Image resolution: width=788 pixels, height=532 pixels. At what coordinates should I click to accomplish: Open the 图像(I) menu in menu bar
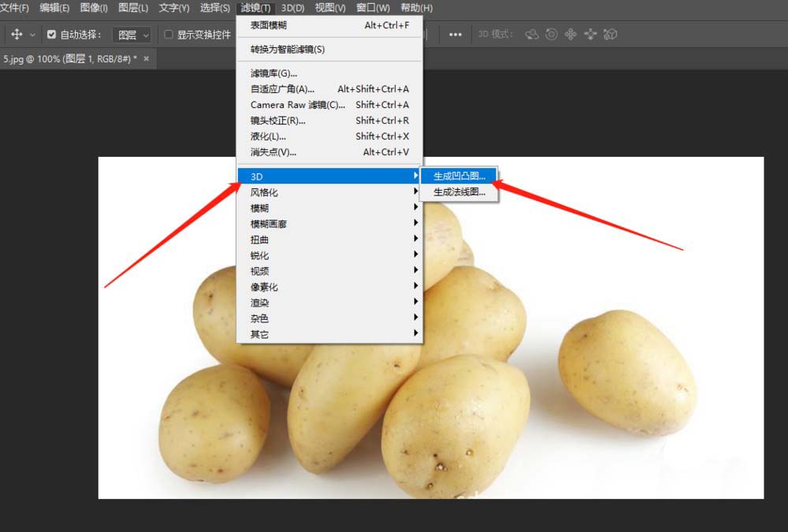[94, 8]
